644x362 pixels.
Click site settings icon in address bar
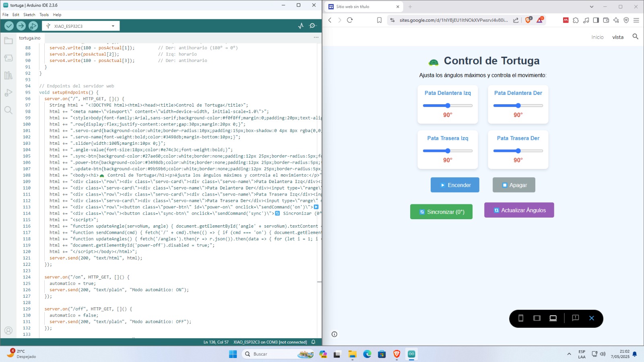392,20
